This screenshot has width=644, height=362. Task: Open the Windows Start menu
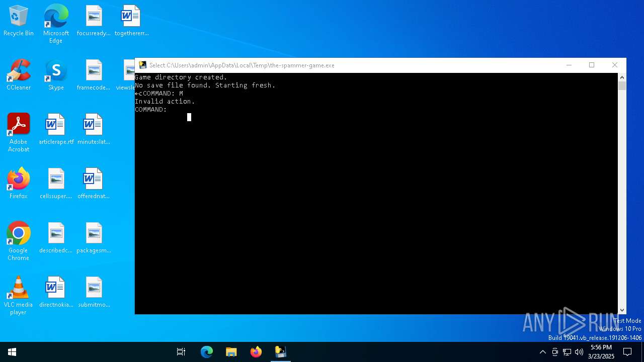12,352
